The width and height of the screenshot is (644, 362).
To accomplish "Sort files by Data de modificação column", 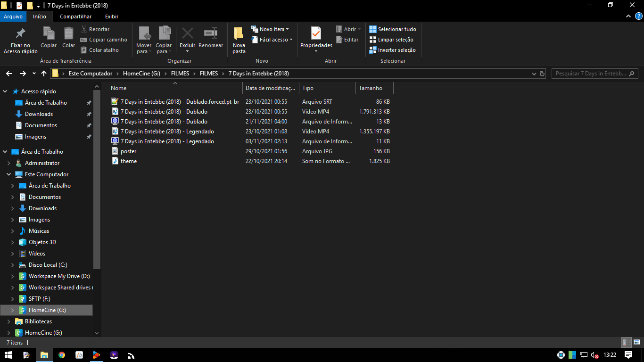I will pyautogui.click(x=271, y=88).
